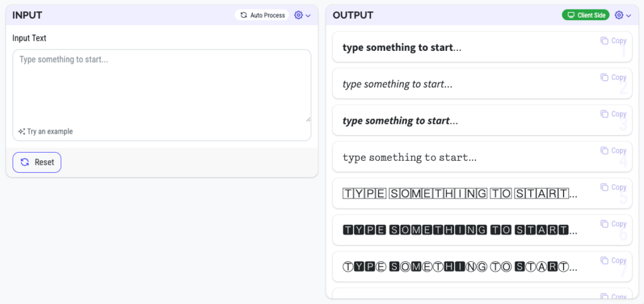Click the Reset button
The image size is (644, 304).
(x=37, y=162)
